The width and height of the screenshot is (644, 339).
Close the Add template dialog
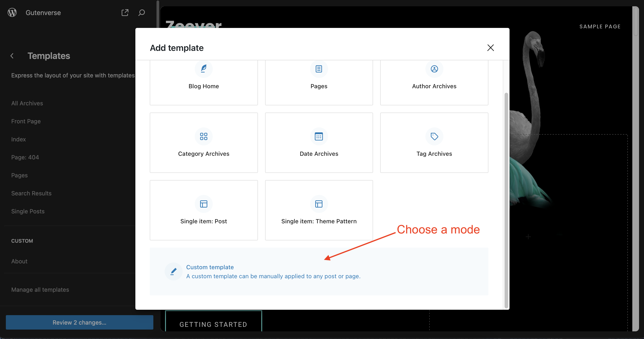click(490, 47)
